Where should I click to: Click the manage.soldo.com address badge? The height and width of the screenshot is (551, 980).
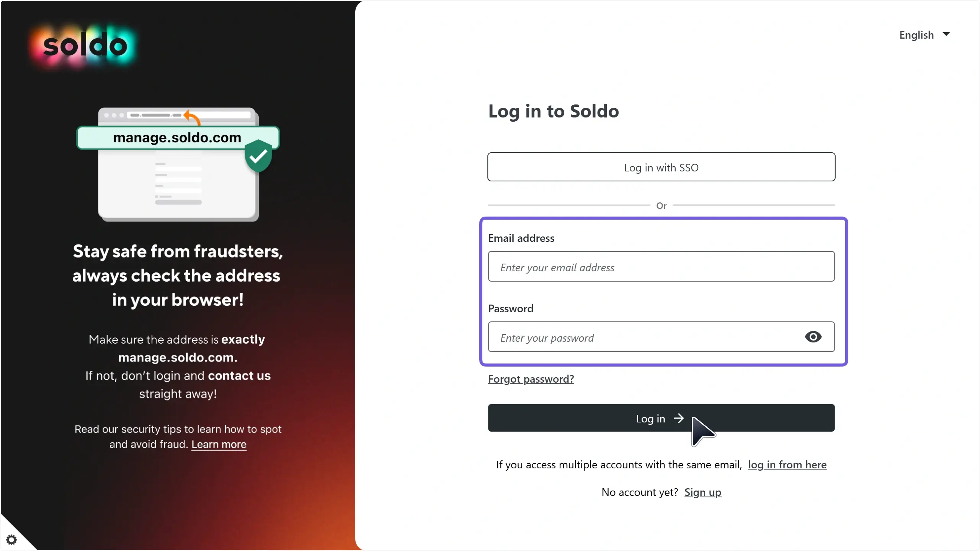point(177,138)
